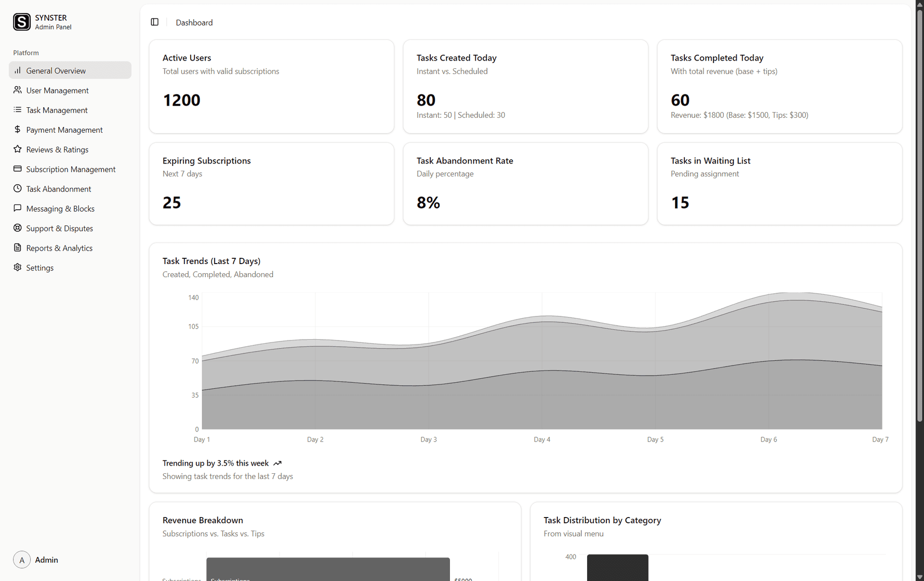Click the Instant: 50 | Scheduled: 30 text
Screen dimensions: 924x581
(461, 115)
